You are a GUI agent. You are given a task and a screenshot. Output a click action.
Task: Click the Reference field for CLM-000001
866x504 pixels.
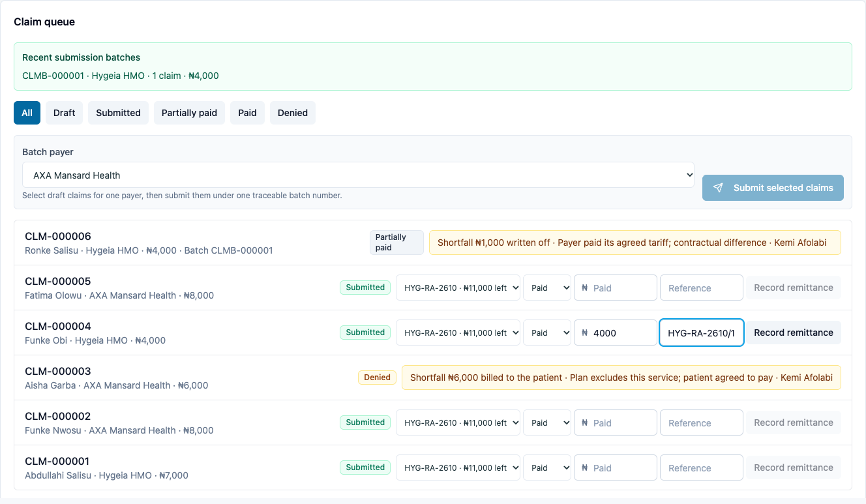point(702,467)
